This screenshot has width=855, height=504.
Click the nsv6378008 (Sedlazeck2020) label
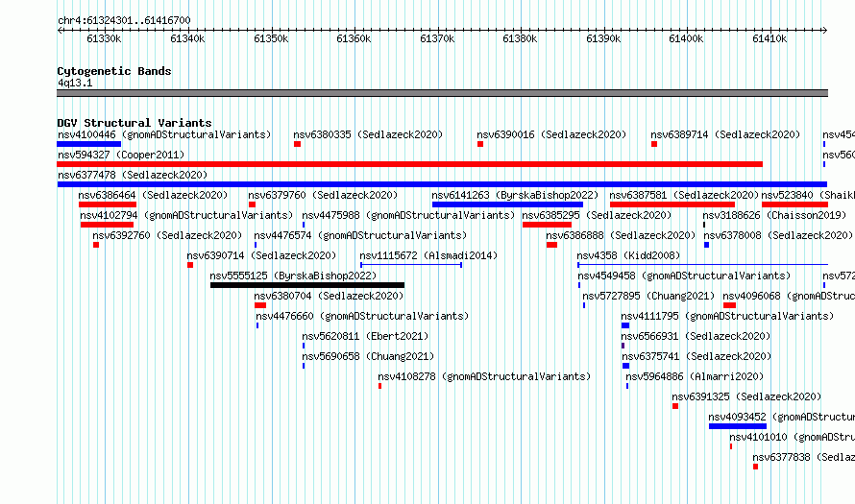click(x=778, y=235)
